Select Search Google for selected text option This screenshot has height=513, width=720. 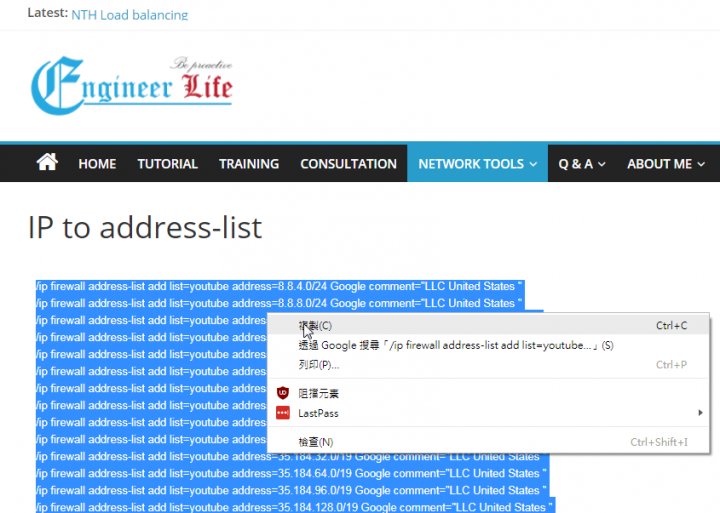(x=488, y=345)
